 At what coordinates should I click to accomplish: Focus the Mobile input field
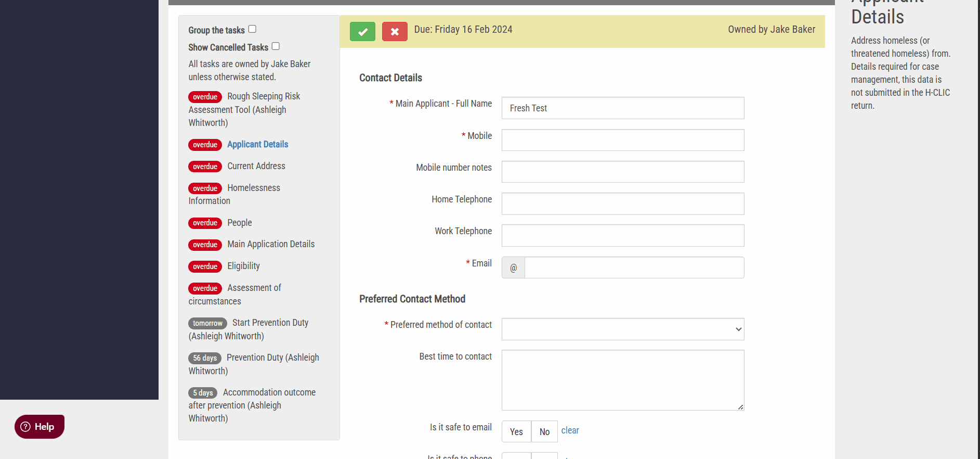tap(623, 140)
